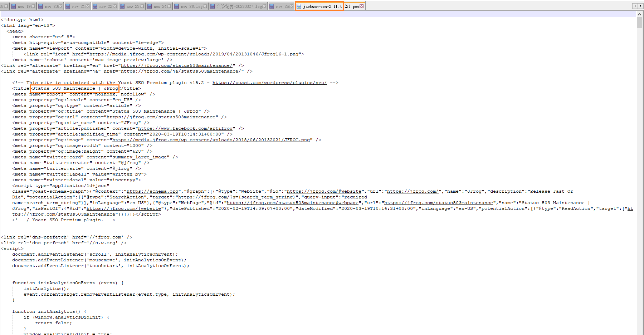Close the 'new 19' tab

click(x=33, y=6)
